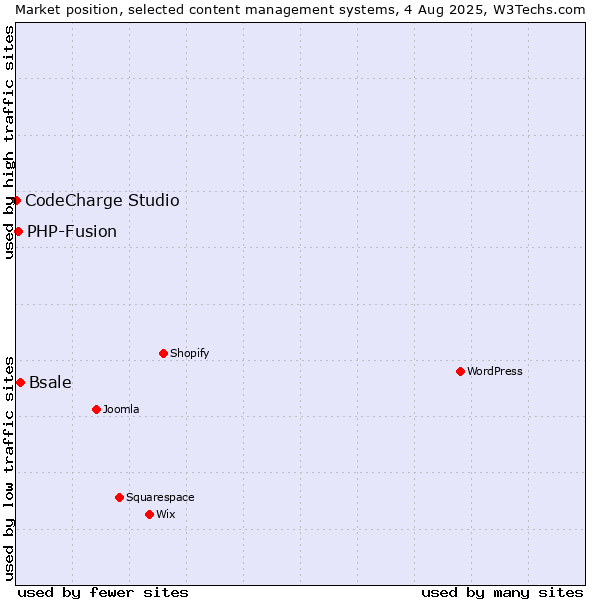Click the red Wix data point
This screenshot has width=600, height=600.
click(150, 515)
